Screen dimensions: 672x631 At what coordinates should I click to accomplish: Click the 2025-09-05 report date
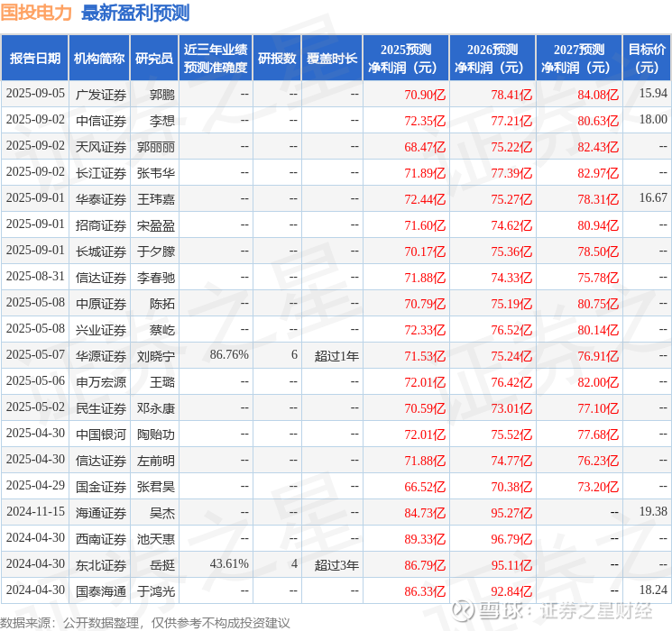coord(35,93)
